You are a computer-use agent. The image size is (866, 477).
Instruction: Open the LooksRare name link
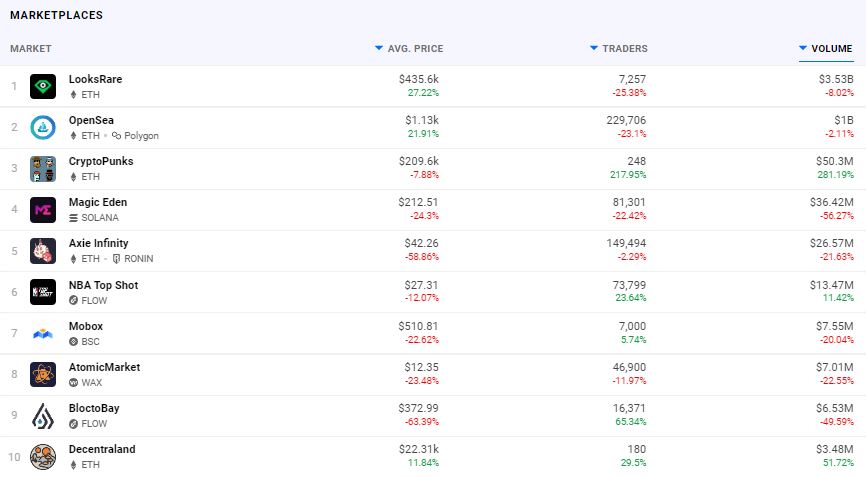(95, 79)
